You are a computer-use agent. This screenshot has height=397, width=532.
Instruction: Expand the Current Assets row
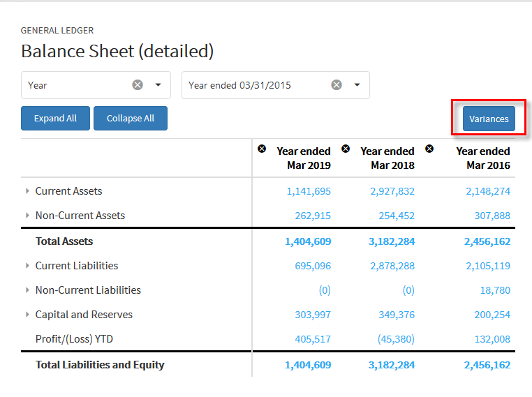(x=27, y=191)
